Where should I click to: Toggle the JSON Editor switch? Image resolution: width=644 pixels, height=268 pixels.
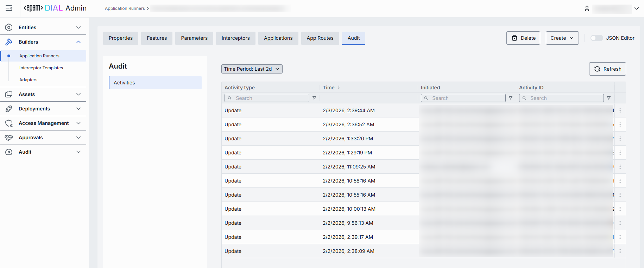[x=596, y=38]
